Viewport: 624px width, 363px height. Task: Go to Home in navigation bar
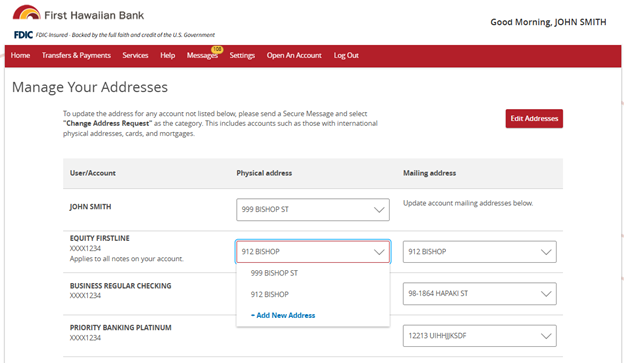[x=20, y=55]
